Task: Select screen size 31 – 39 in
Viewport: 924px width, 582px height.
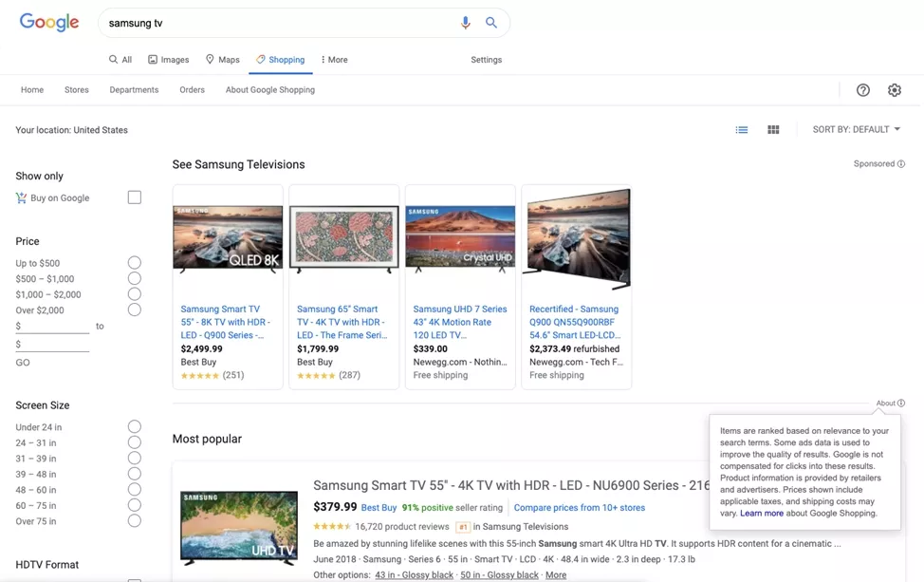Action: coord(135,459)
